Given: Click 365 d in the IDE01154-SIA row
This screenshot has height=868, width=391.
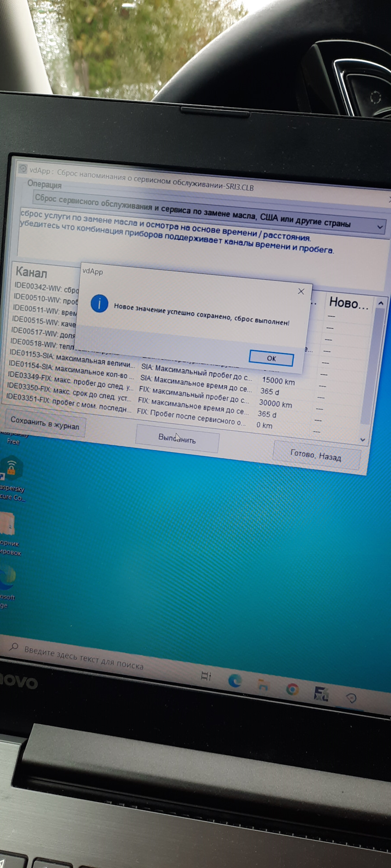Looking at the screenshot, I should click(270, 392).
